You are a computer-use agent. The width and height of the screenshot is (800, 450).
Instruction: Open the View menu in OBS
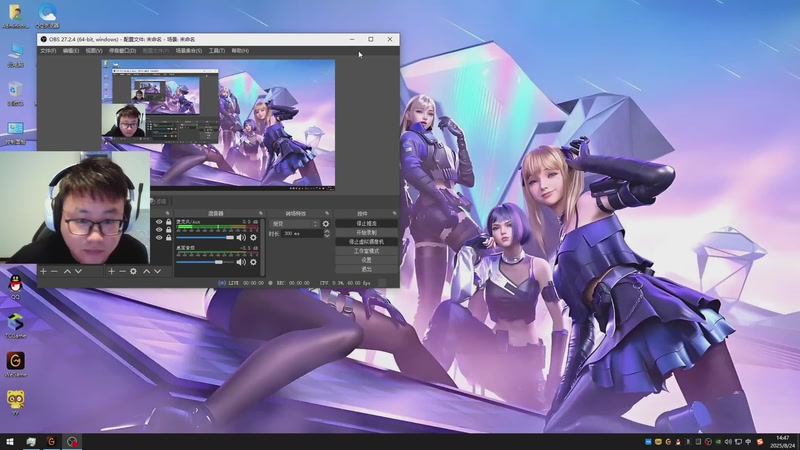pos(94,51)
